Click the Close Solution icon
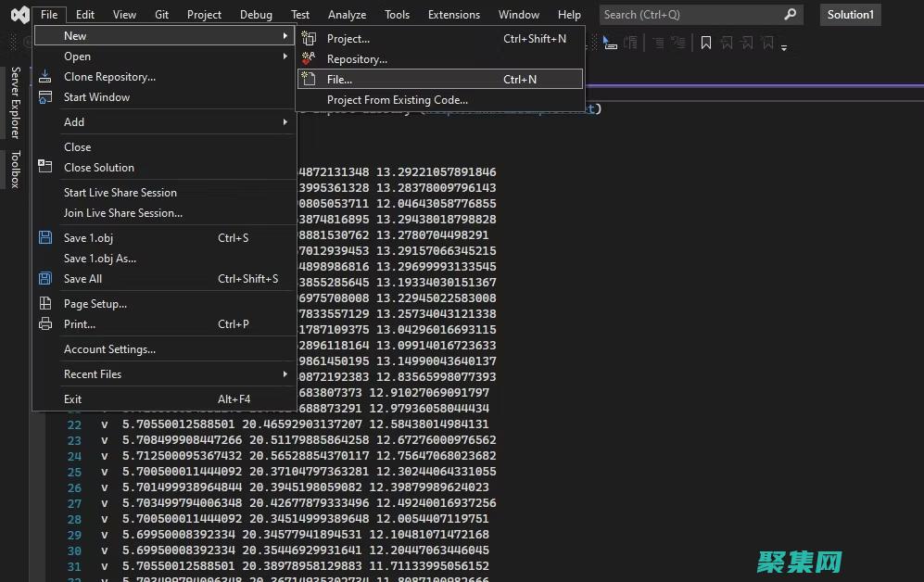The height and width of the screenshot is (582, 924). [x=45, y=167]
